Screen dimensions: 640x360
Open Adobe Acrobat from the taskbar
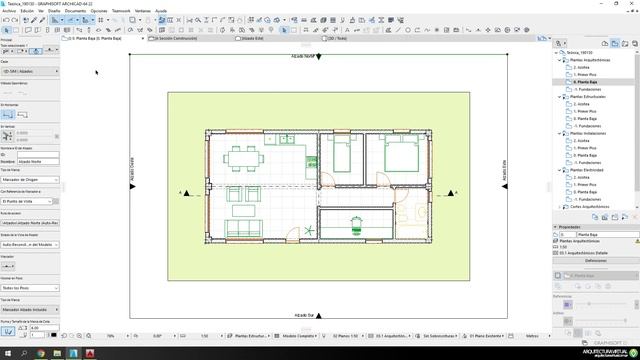click(x=90, y=353)
